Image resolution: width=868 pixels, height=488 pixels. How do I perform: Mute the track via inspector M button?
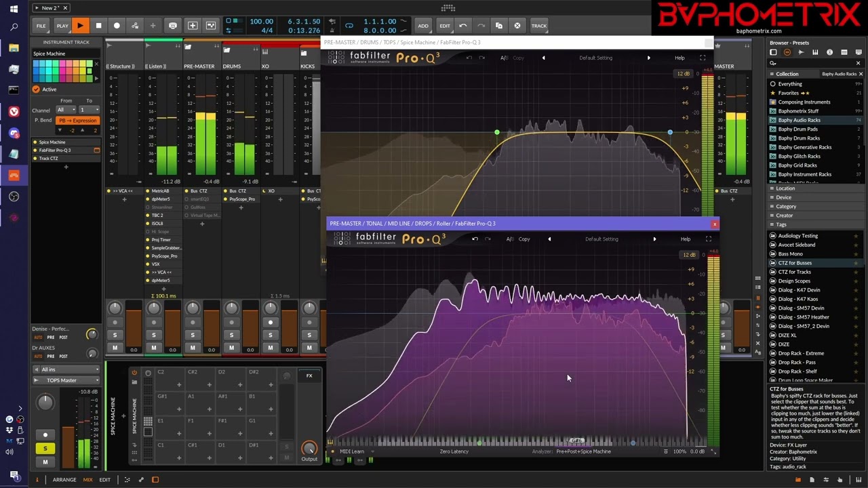(x=45, y=462)
